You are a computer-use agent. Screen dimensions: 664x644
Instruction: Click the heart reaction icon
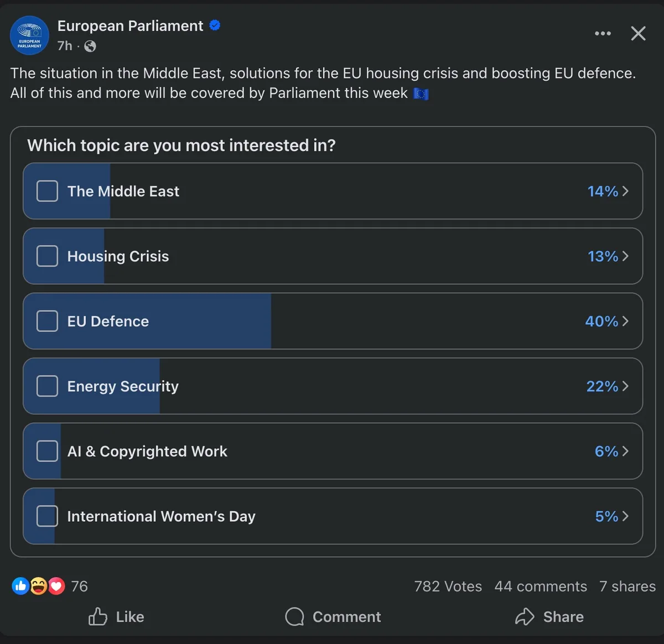56,585
